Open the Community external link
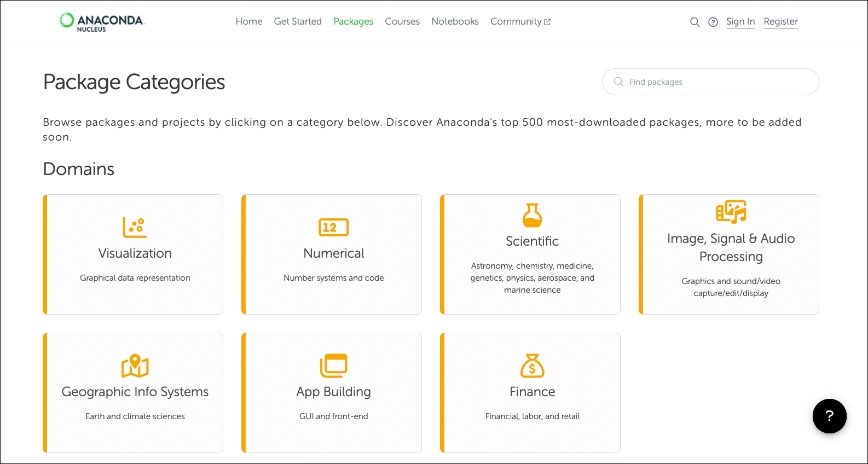Image resolution: width=868 pixels, height=464 pixels. 520,21
